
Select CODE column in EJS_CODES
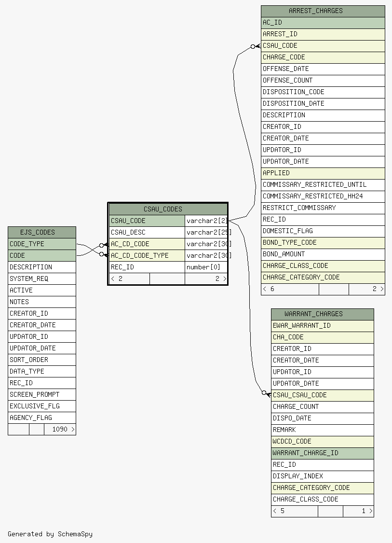pyautogui.click(x=42, y=255)
